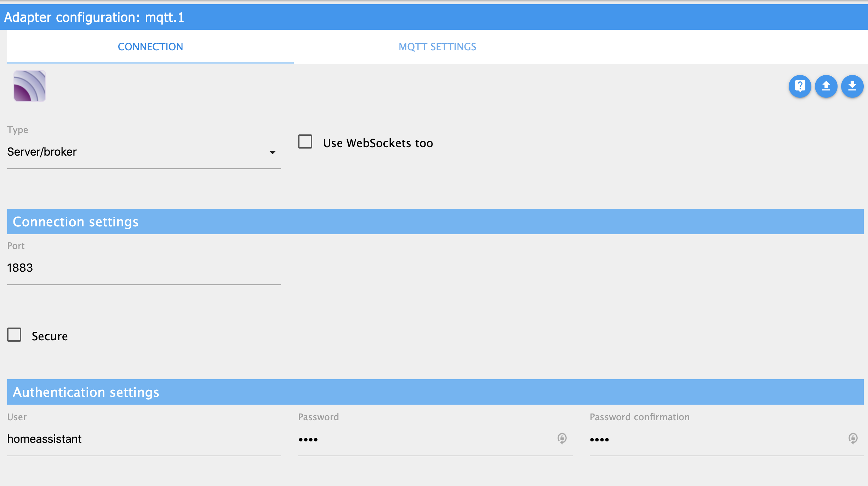Click the Port input field

[144, 268]
